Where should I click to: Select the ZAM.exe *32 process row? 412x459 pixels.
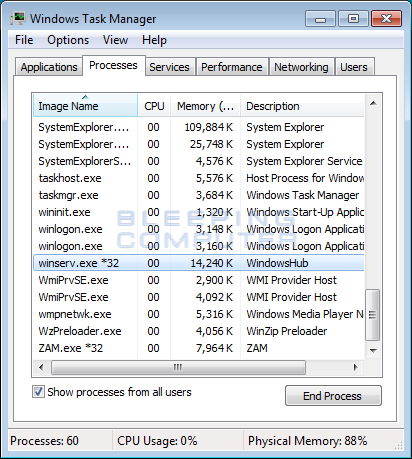[199, 348]
